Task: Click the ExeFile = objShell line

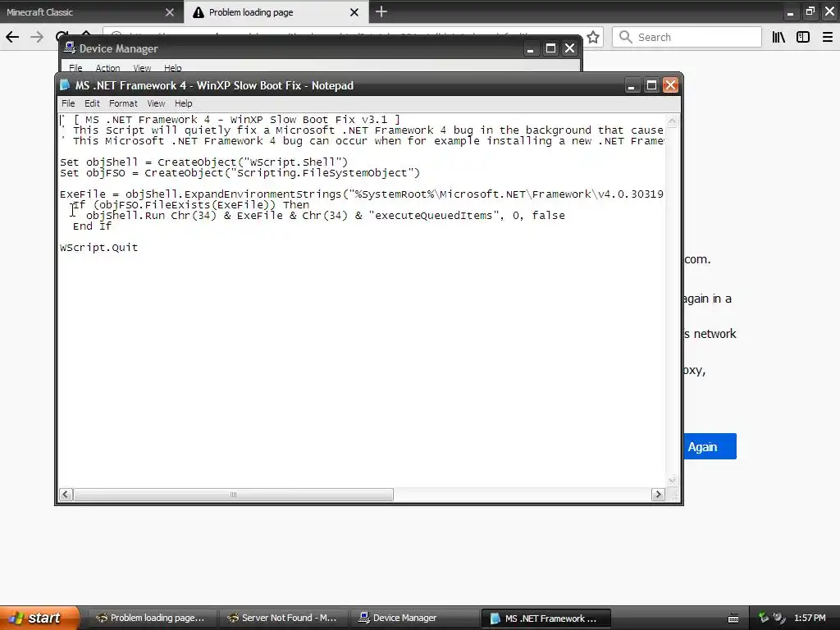Action: point(362,194)
